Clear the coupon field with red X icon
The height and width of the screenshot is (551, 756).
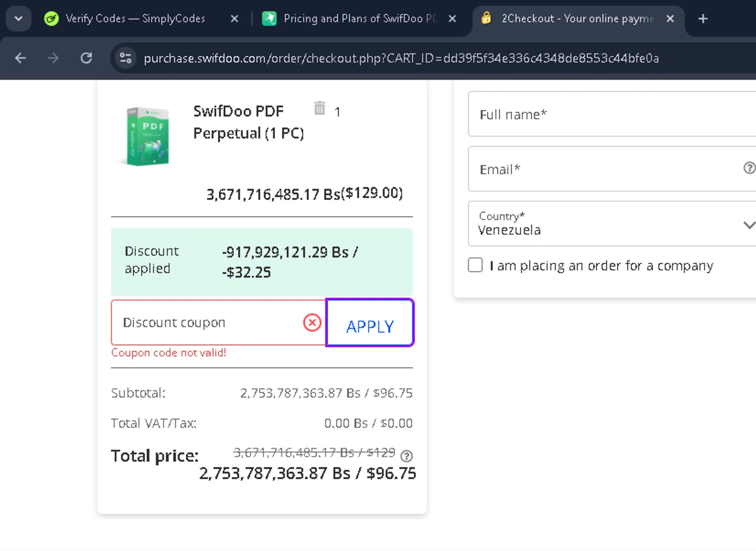pos(312,323)
